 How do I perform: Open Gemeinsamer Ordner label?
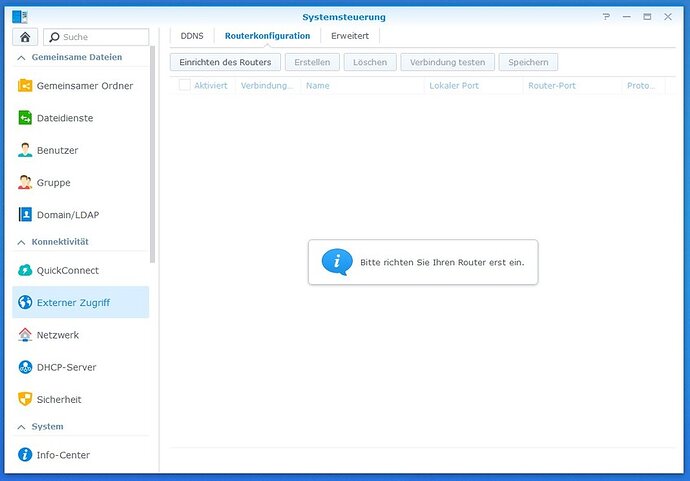(x=85, y=86)
